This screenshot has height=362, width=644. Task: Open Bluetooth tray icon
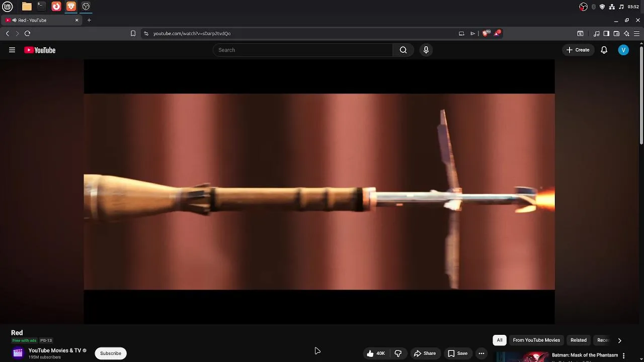(594, 7)
